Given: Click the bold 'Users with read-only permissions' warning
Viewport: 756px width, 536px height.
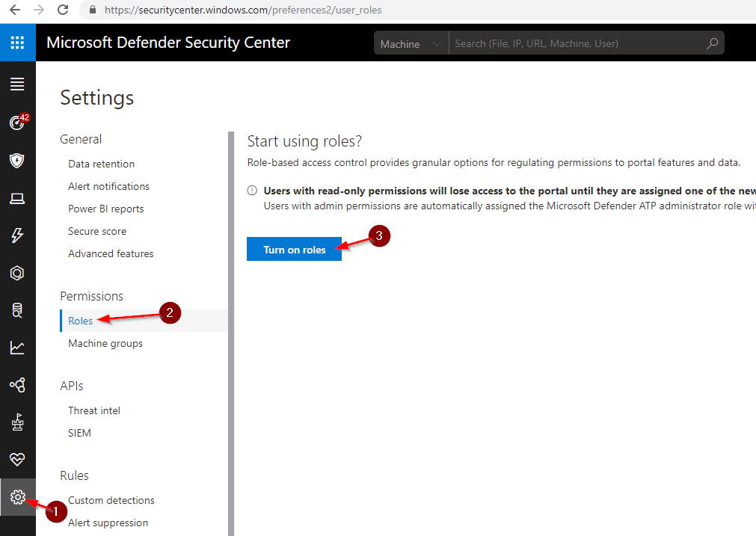Looking at the screenshot, I should [x=510, y=191].
